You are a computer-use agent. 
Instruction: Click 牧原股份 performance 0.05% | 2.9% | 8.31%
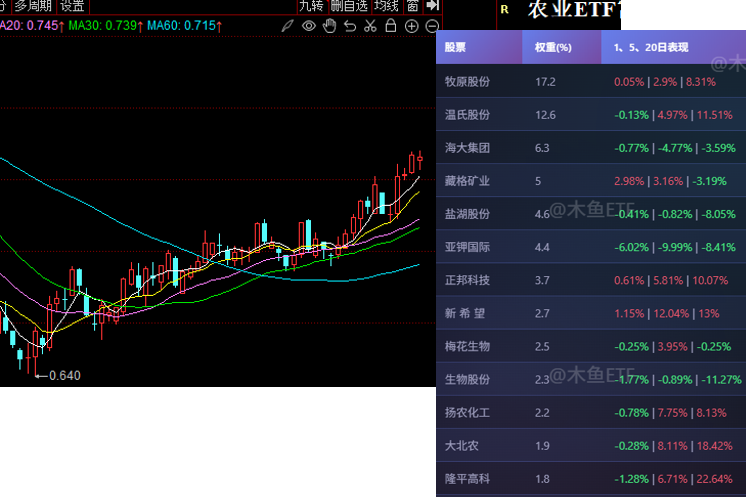click(x=665, y=82)
